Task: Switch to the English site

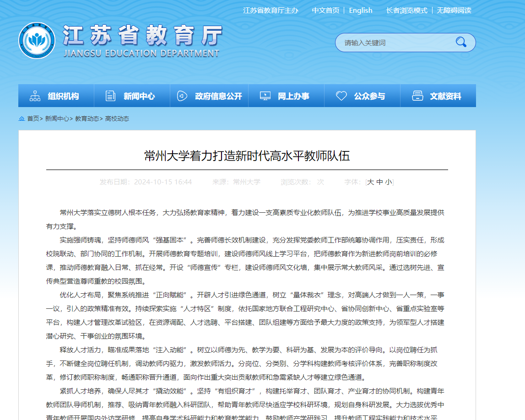Action: pyautogui.click(x=361, y=11)
